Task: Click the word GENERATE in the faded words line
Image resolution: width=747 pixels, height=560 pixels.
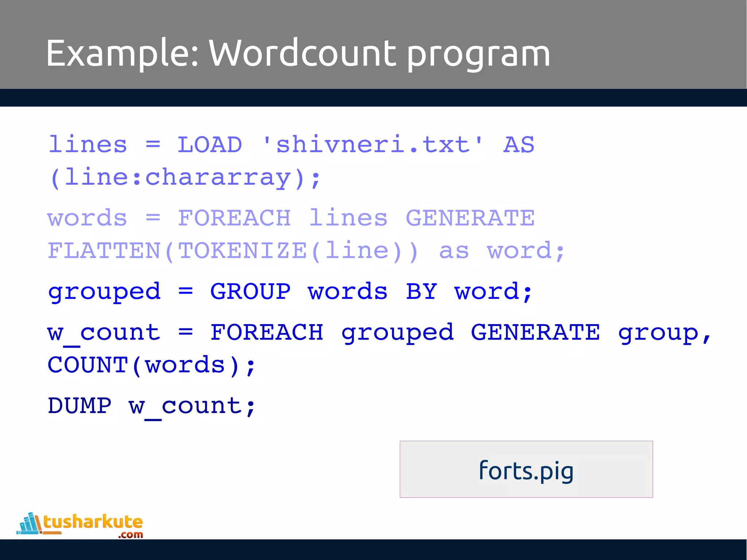Action: tap(470, 218)
